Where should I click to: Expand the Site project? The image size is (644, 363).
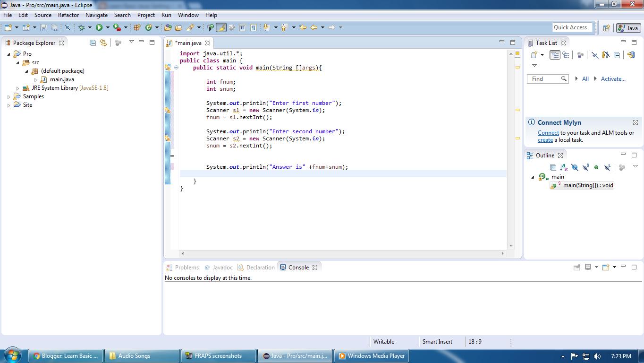point(9,105)
